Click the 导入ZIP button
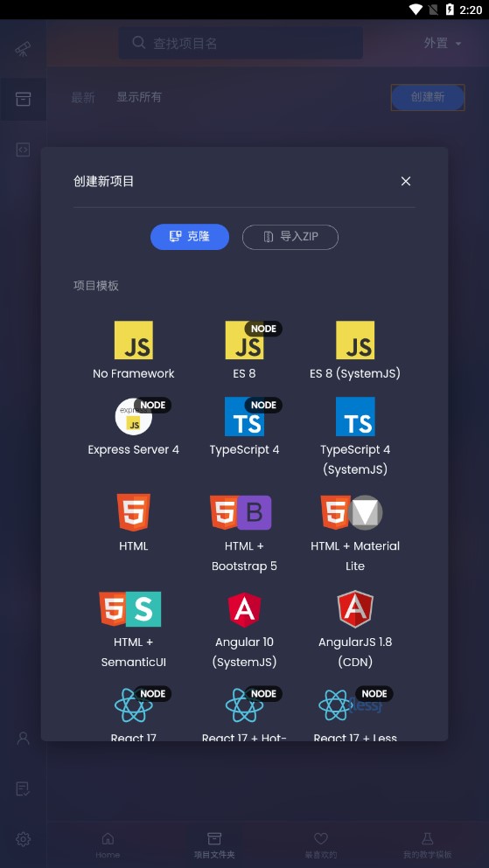Screen dimensions: 489x868 (x=290, y=237)
